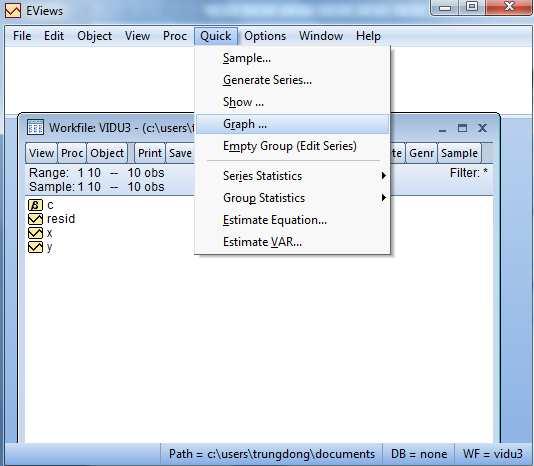Viewport: 534px width, 466px height.
Task: Choose Generate Series... from Quick menu
Action: point(292,80)
